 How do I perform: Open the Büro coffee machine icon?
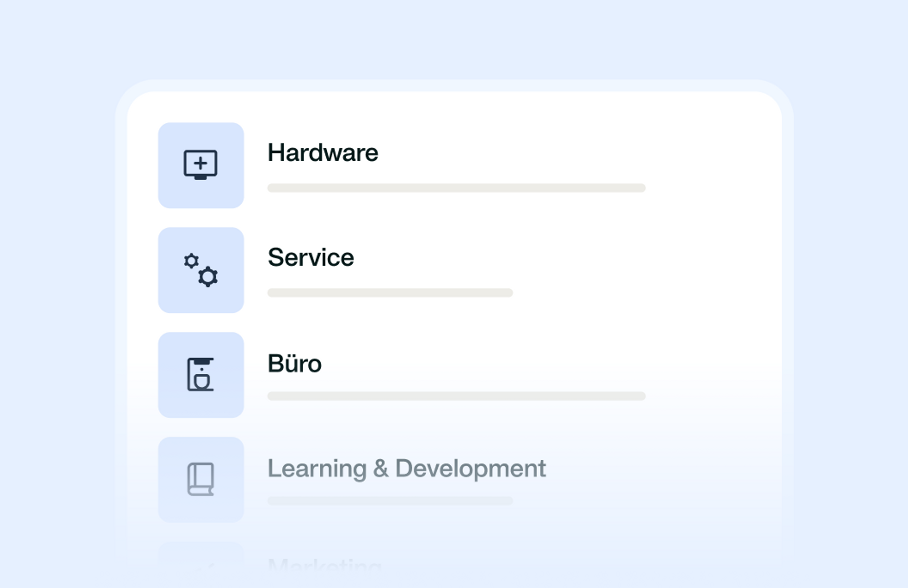pyautogui.click(x=201, y=374)
